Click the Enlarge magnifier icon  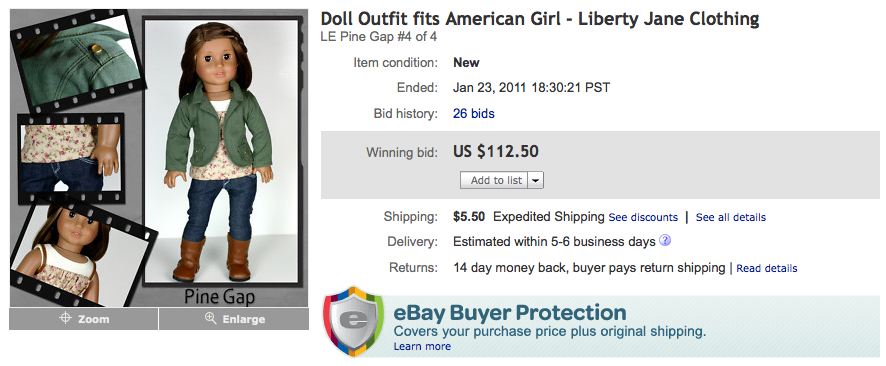click(211, 319)
